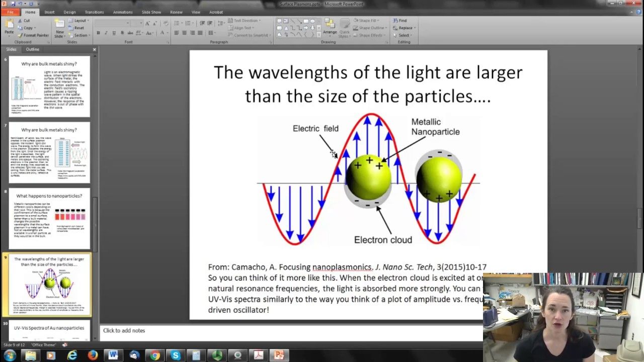The height and width of the screenshot is (362, 644).
Task: Toggle italic formatting
Action: coord(106,33)
